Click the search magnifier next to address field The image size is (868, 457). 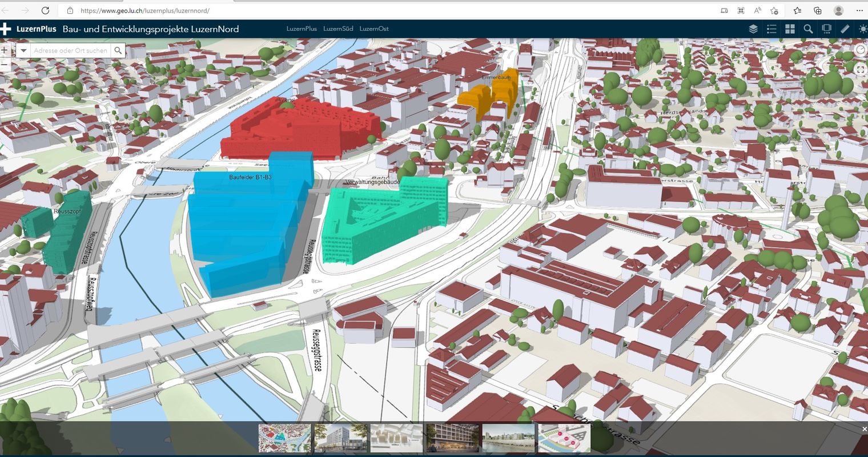118,50
